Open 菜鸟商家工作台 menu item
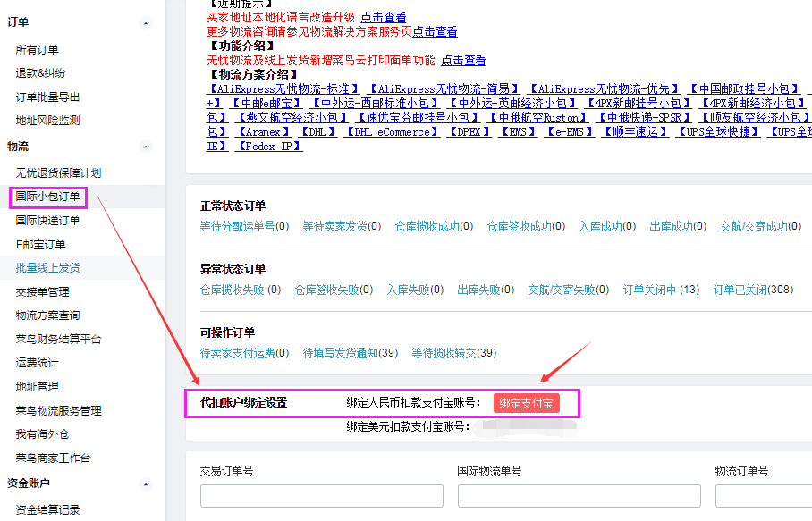This screenshot has height=521, width=812. [53, 458]
